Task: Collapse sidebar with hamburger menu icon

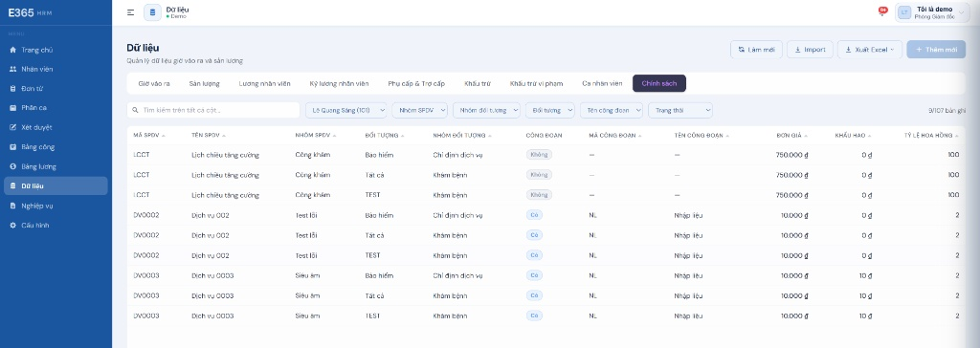Action: [x=130, y=12]
